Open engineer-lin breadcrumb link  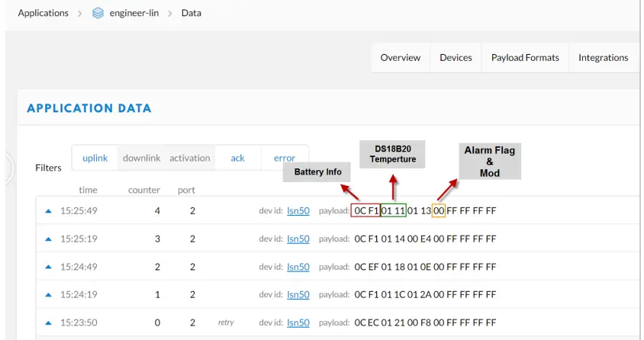pos(134,13)
